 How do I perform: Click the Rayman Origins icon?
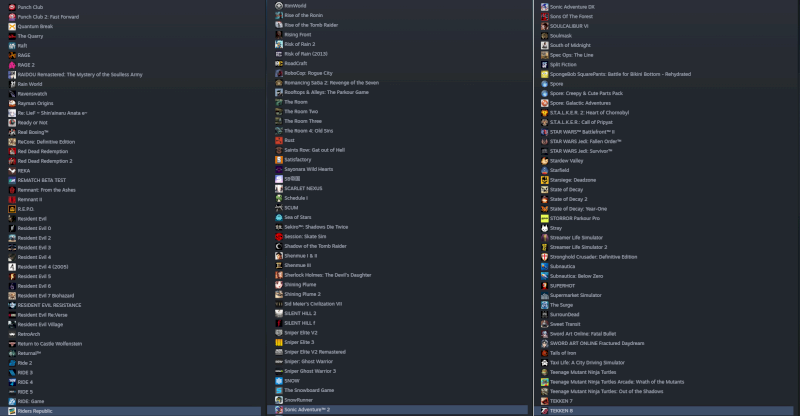(x=12, y=103)
